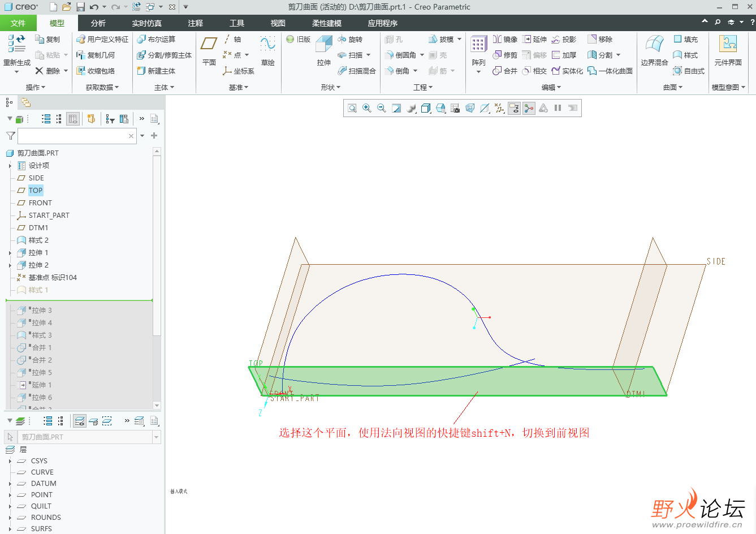756x534 pixels.
Task: Select the 边界混合 boundary blend tool
Action: tap(654, 51)
